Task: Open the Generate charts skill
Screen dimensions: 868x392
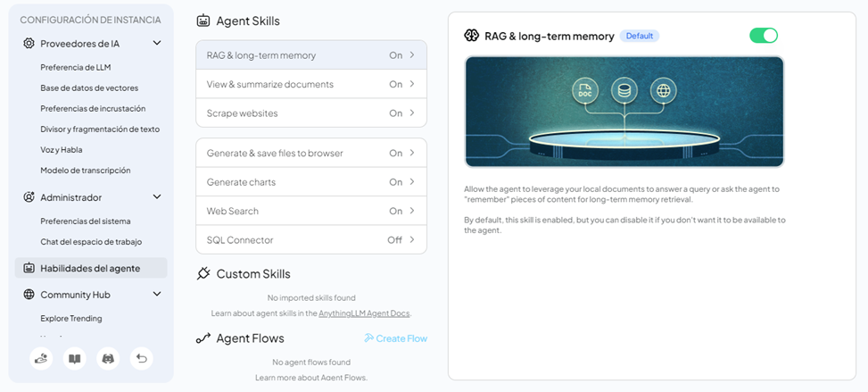Action: (310, 182)
